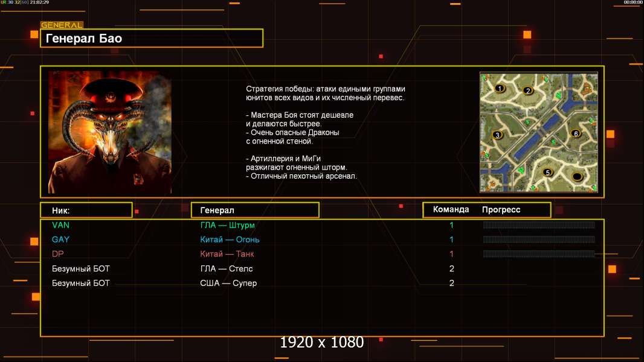This screenshot has height=362, width=644.
Task: Click 'ГЛА — Штурм' general entry
Action: (228, 225)
